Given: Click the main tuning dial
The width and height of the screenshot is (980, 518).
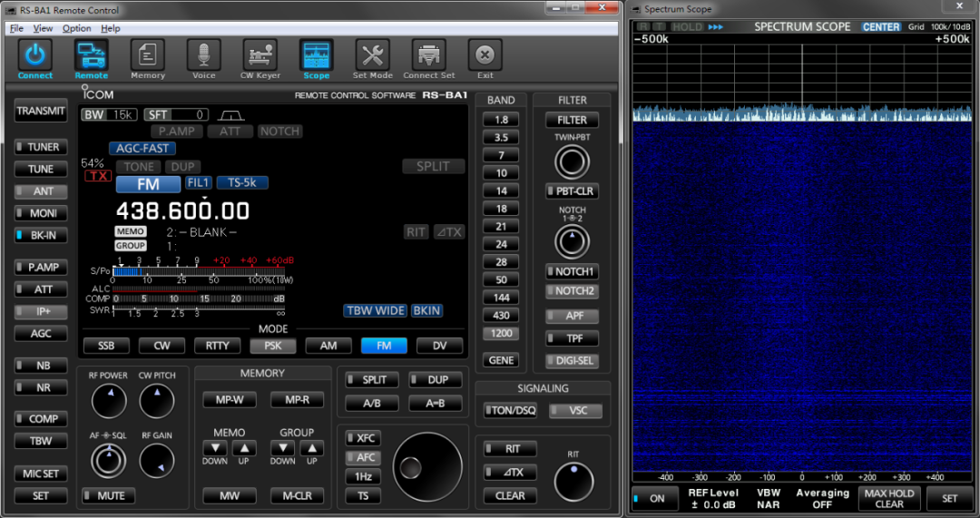Looking at the screenshot, I should coord(427,467).
